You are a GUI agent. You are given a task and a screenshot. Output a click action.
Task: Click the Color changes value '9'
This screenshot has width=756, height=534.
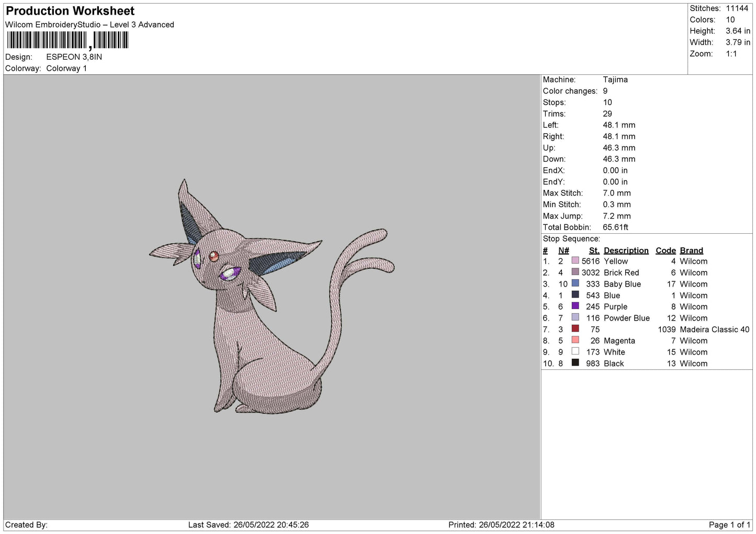click(605, 91)
